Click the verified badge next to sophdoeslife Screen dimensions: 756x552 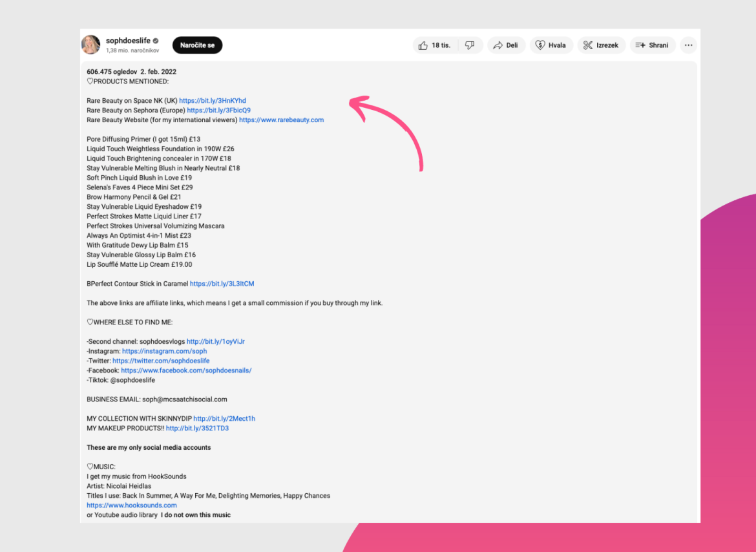click(x=156, y=41)
